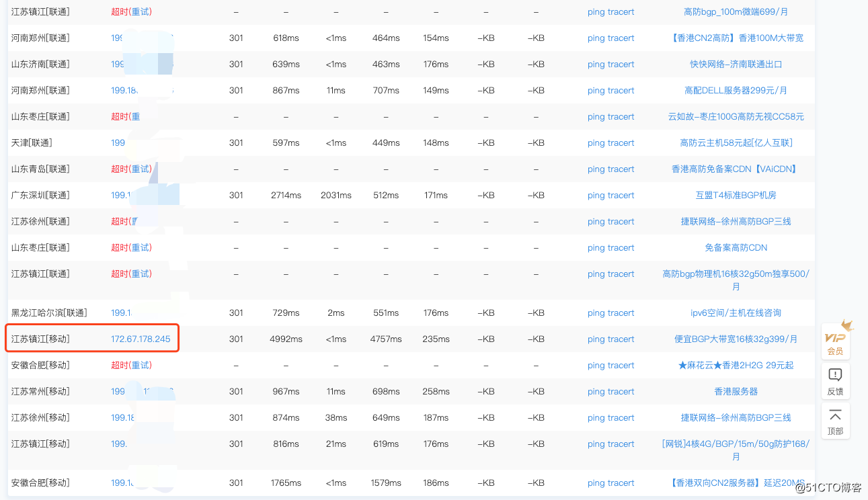The image size is (868, 500).
Task: Run ping for 黑龙江哈尔滨[联通]
Action: [x=596, y=312]
